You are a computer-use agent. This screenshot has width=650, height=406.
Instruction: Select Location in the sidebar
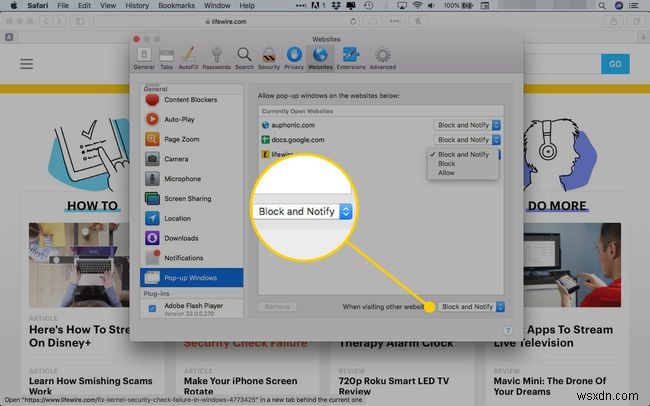pos(192,218)
